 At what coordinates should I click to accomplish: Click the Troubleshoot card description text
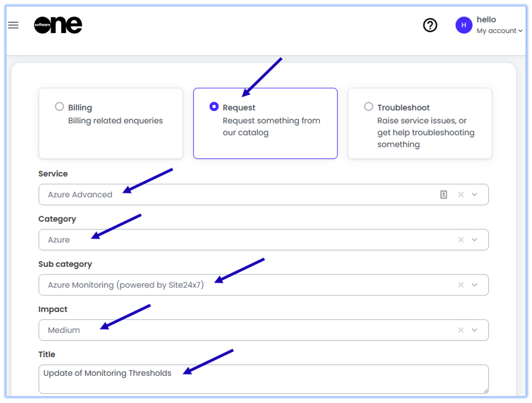click(425, 132)
